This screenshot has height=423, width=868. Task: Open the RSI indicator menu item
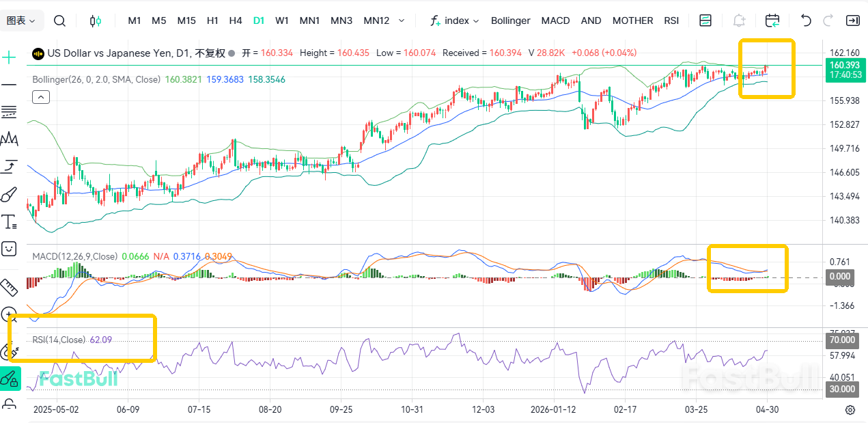click(x=671, y=21)
